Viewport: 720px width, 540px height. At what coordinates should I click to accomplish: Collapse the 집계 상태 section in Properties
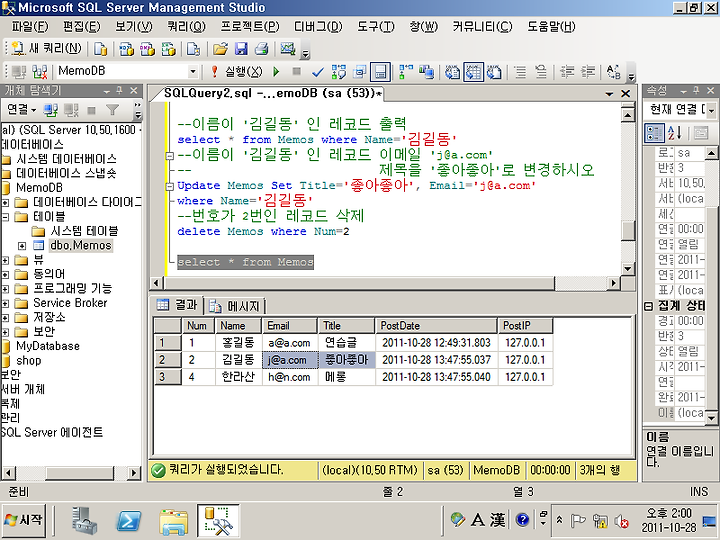tap(648, 306)
